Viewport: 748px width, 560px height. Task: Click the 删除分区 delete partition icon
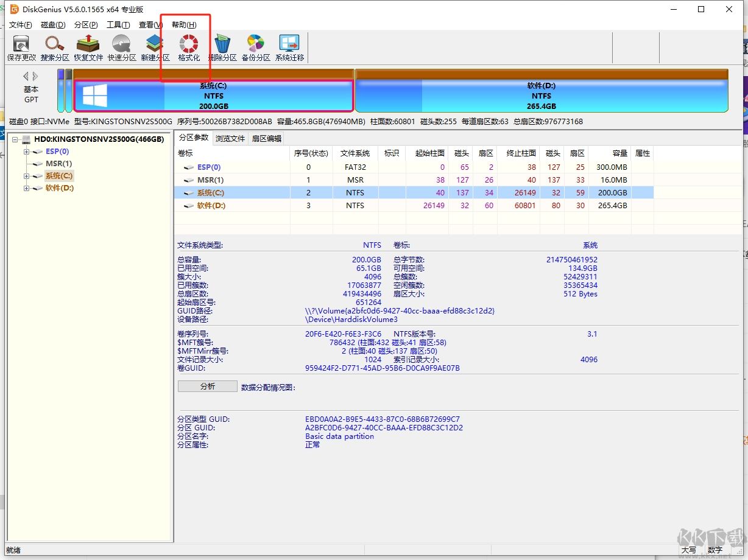pyautogui.click(x=222, y=47)
